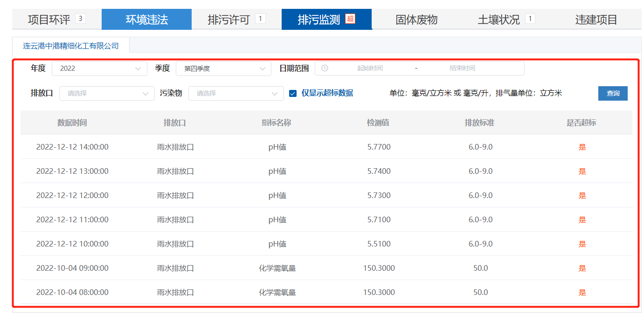Expand the 污染物 selection dropdown
Screen dimensions: 644x315
coord(236,93)
